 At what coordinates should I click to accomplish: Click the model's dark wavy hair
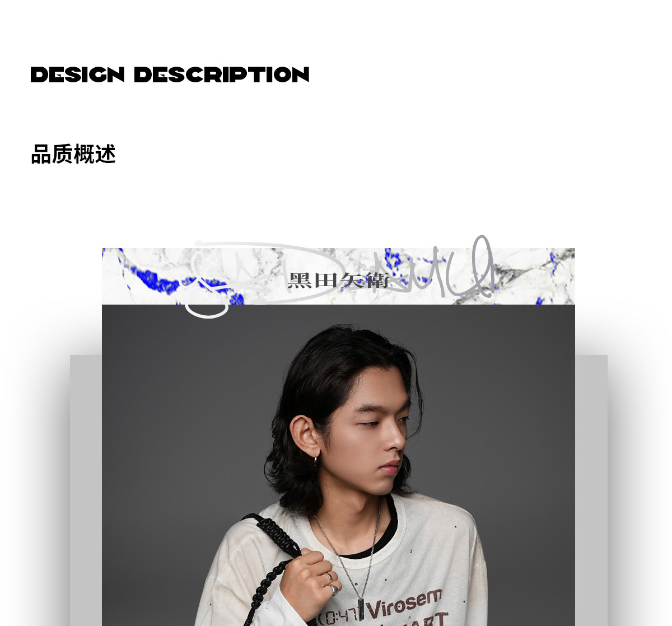tap(330, 370)
